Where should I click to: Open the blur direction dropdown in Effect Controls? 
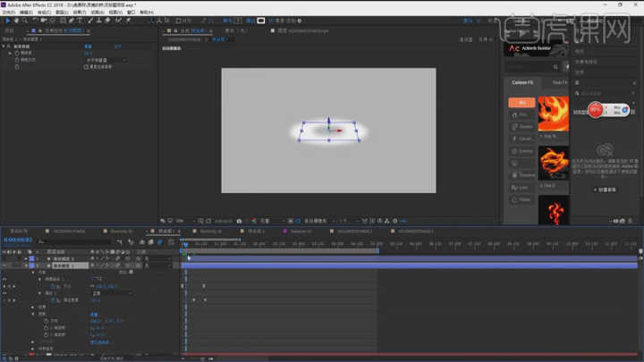click(x=107, y=60)
